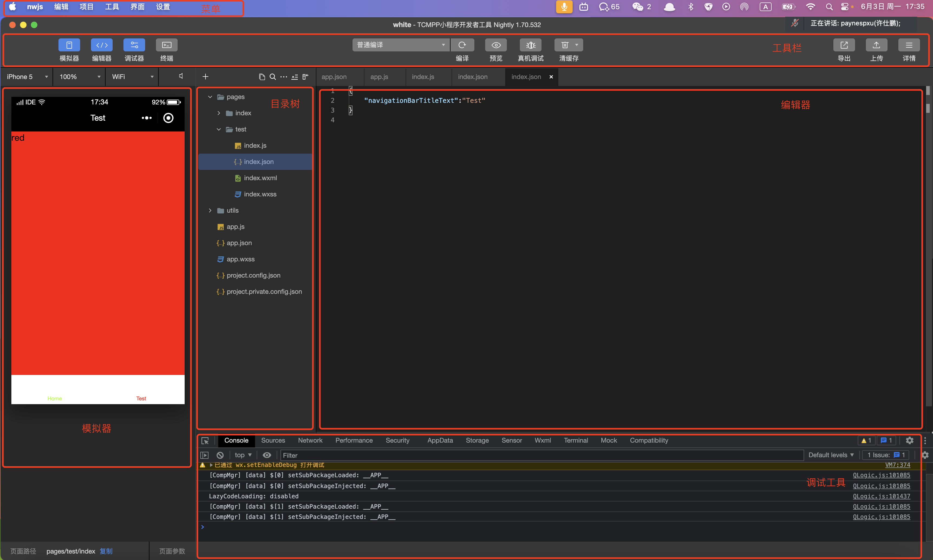
Task: Start real device debugging bug icon
Action: pyautogui.click(x=530, y=45)
